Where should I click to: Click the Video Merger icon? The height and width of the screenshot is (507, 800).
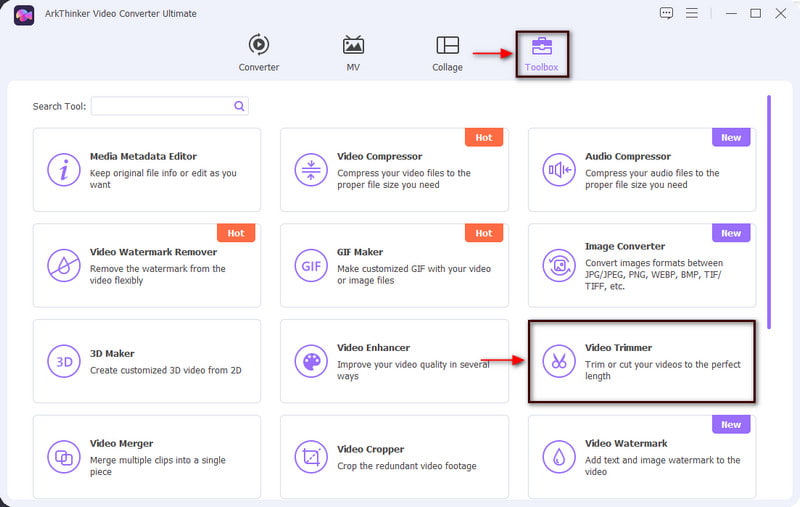point(64,457)
